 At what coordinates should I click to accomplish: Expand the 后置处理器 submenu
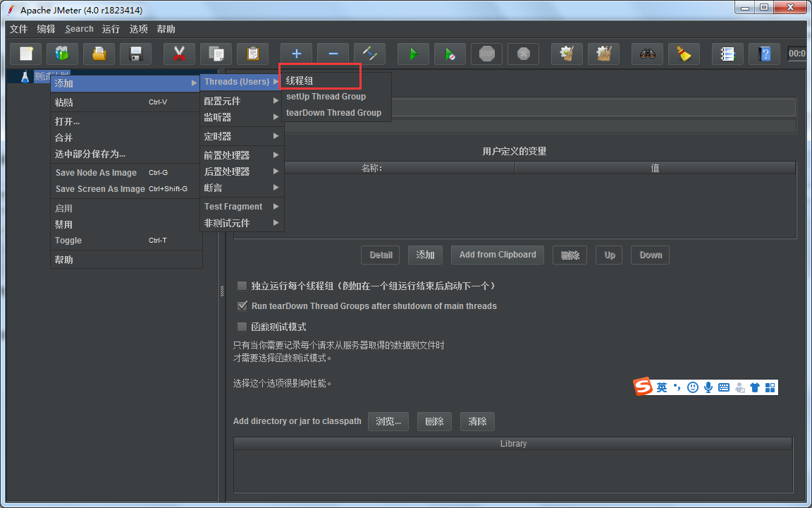241,171
